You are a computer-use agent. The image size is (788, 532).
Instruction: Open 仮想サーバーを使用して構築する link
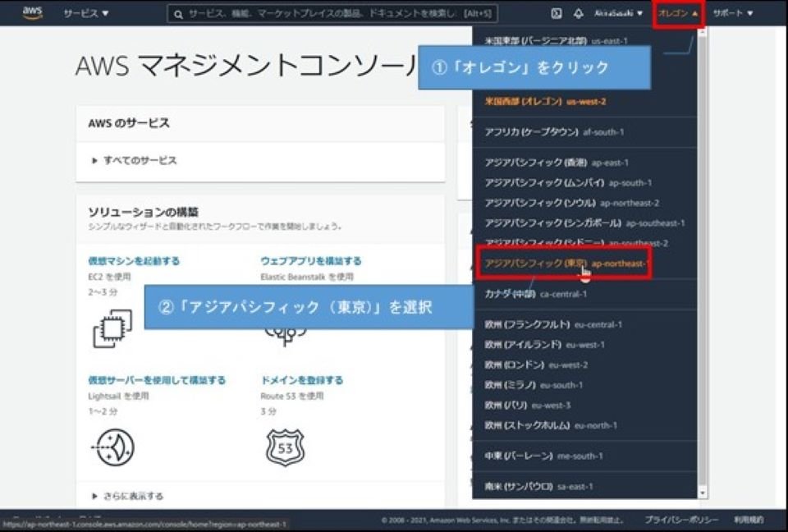(157, 379)
